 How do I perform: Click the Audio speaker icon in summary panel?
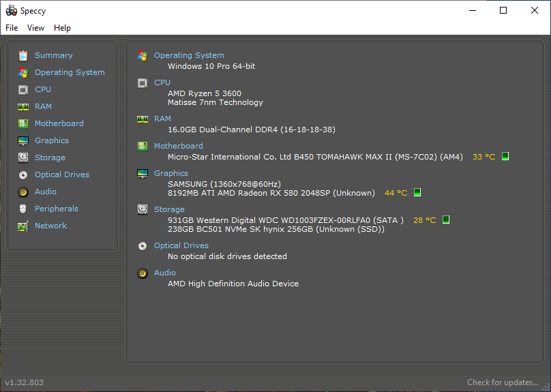coord(143,273)
